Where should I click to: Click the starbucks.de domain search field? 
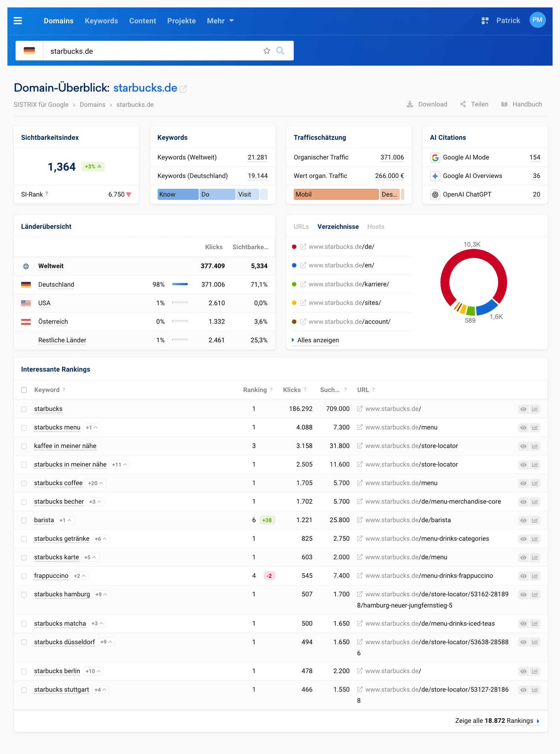click(152, 51)
